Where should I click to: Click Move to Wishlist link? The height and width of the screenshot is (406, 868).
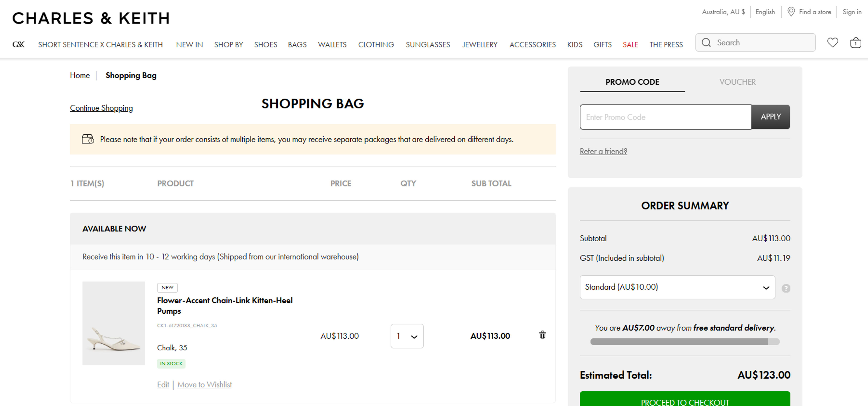pyautogui.click(x=204, y=385)
